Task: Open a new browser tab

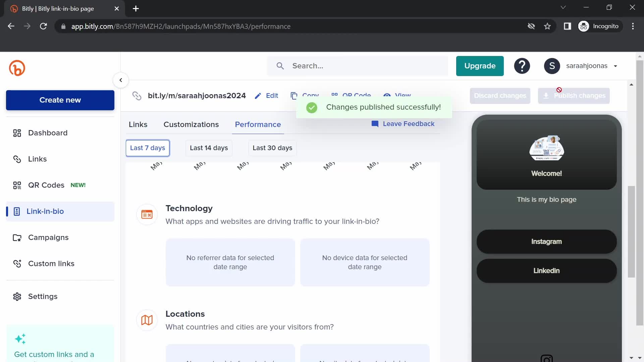Action: click(x=136, y=9)
